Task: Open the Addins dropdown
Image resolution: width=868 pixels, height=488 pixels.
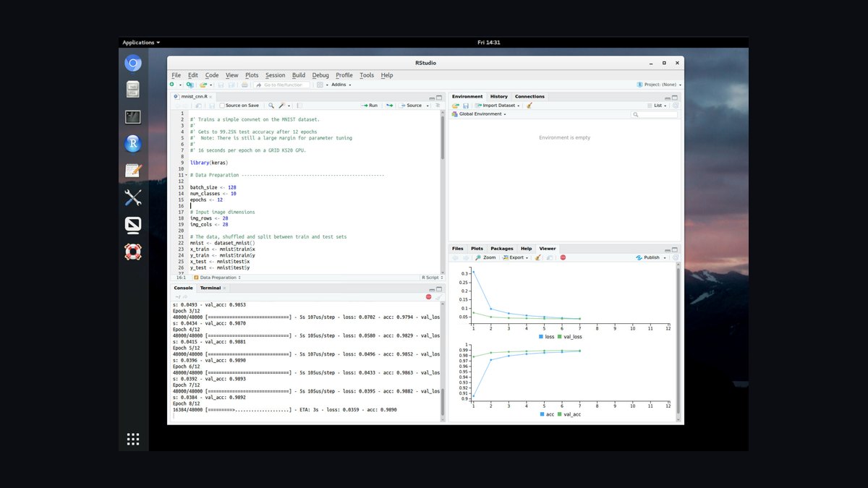Action: click(x=341, y=85)
